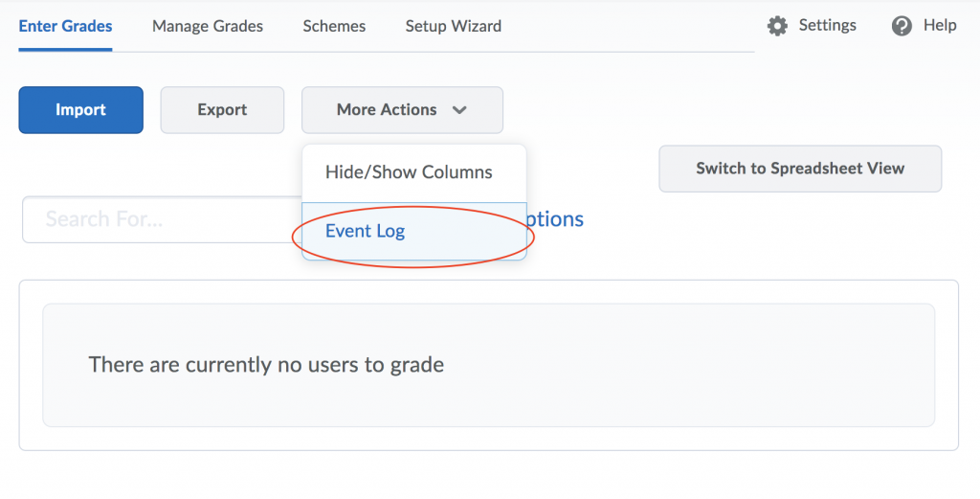Image resolution: width=980 pixels, height=499 pixels.
Task: Click the Help question mark icon
Action: pos(902,26)
